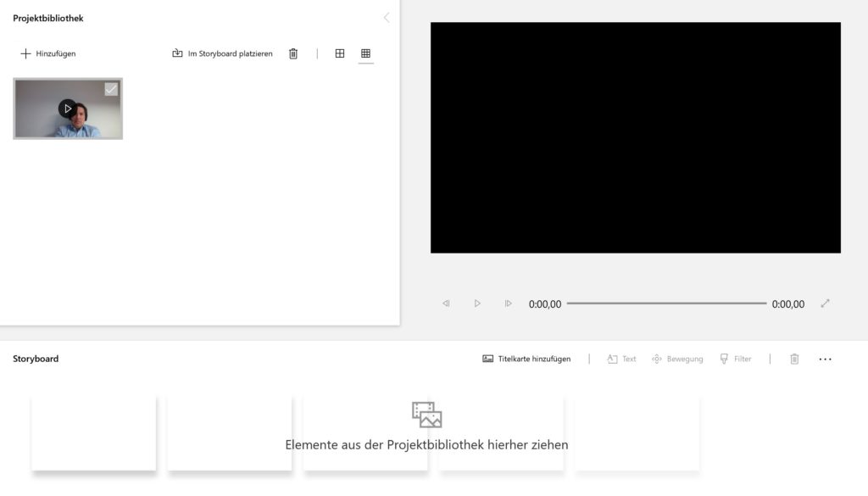868x496 pixels.
Task: Open the Text tool in Storyboard
Action: click(621, 359)
